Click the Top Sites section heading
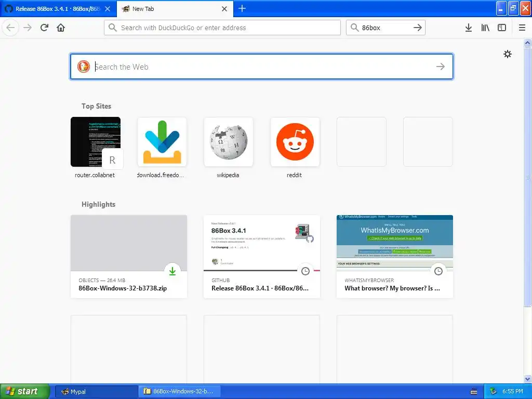 pos(96,106)
